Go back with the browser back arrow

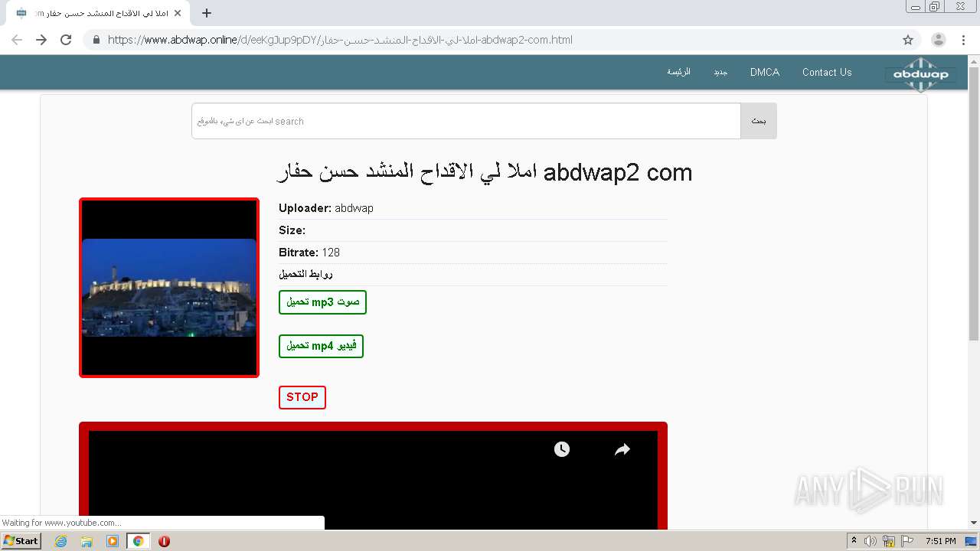[17, 40]
